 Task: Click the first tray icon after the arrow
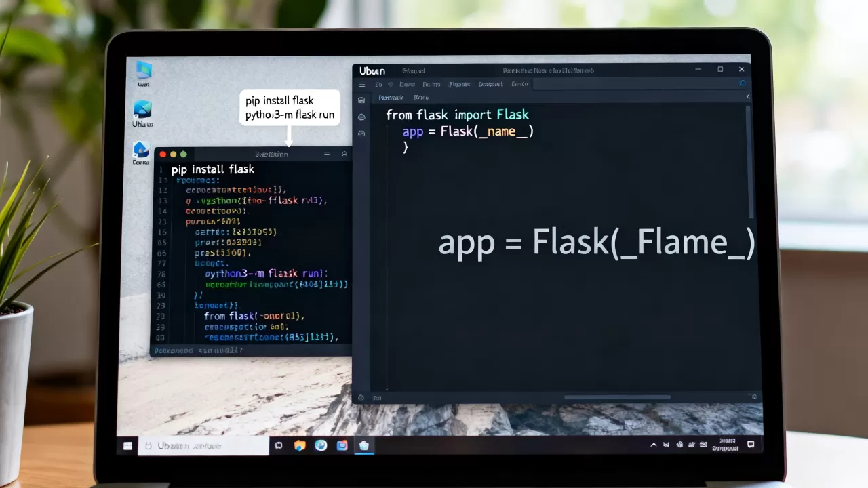[x=666, y=445]
